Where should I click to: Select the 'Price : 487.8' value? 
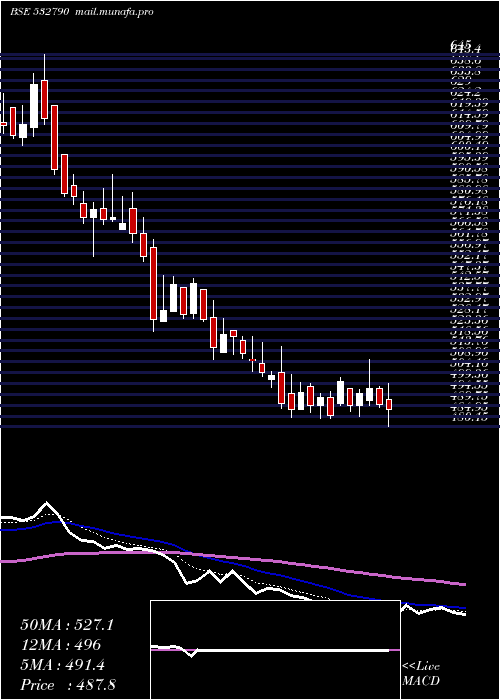68,685
